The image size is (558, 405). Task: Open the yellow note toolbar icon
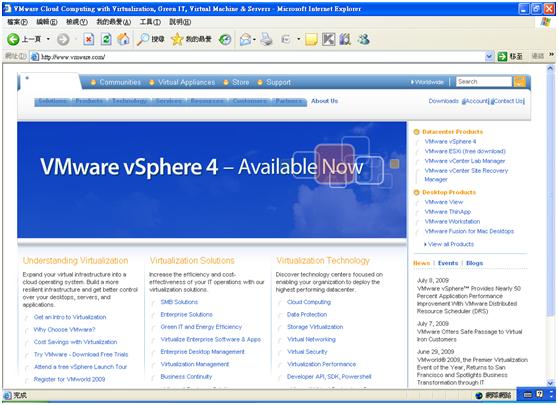click(x=311, y=39)
